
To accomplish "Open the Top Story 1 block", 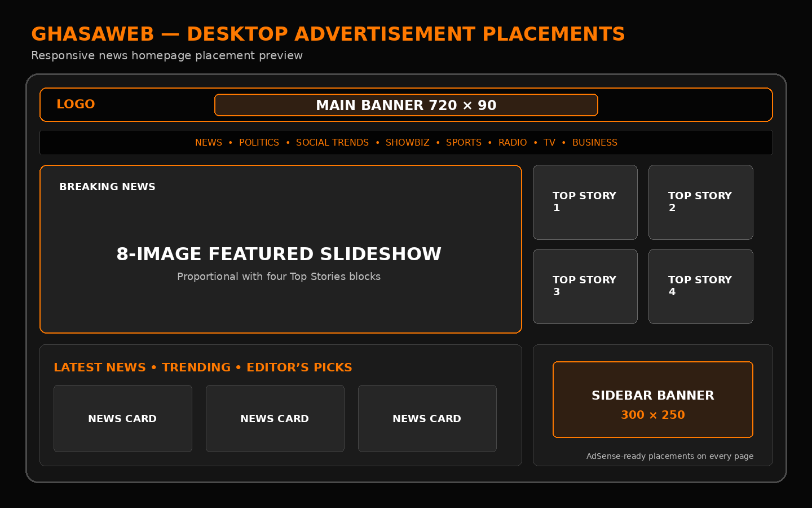I will click(585, 202).
